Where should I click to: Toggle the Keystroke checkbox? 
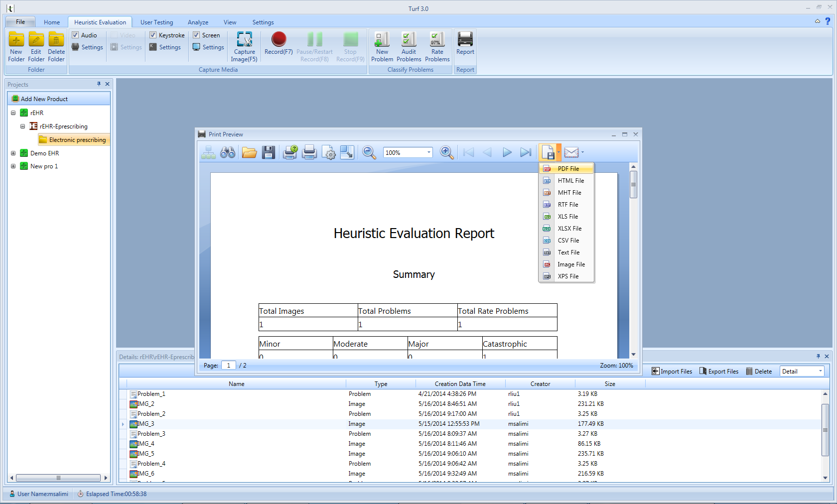[x=153, y=35]
